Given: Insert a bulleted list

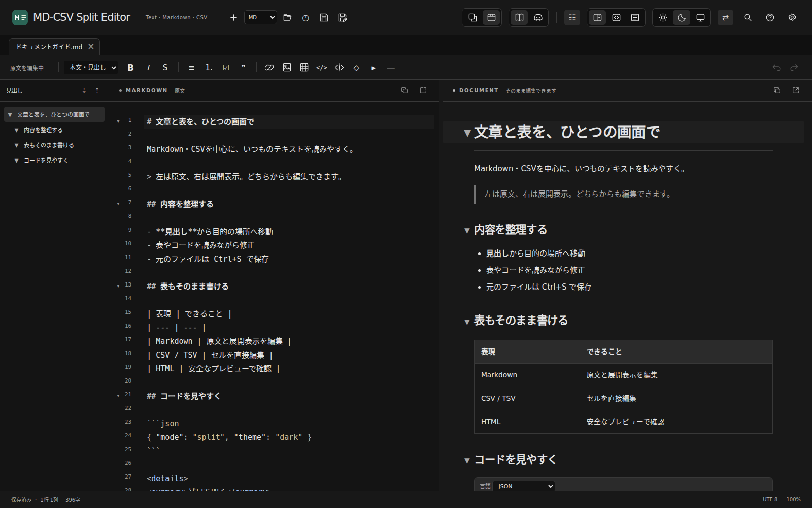Looking at the screenshot, I should click(191, 67).
